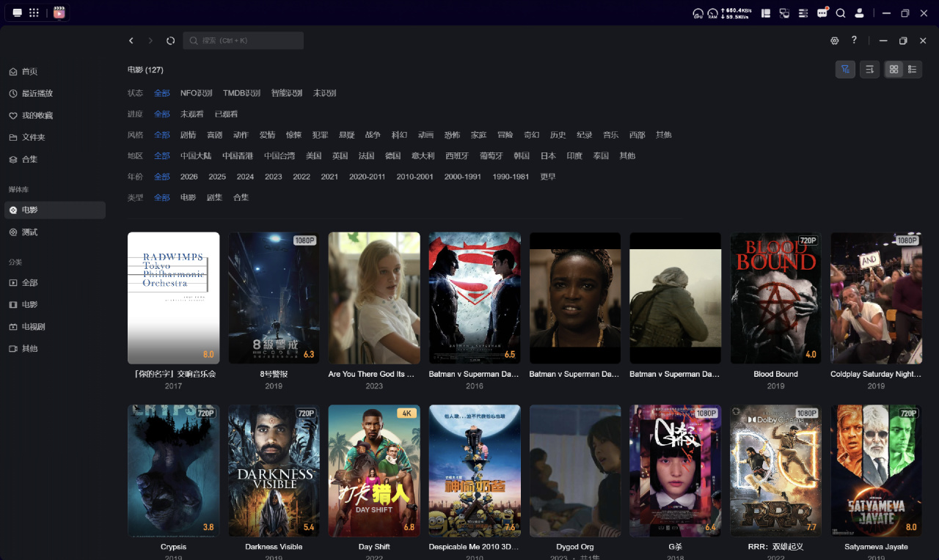
Task: Click the media player app icon in the top bar
Action: click(x=59, y=12)
